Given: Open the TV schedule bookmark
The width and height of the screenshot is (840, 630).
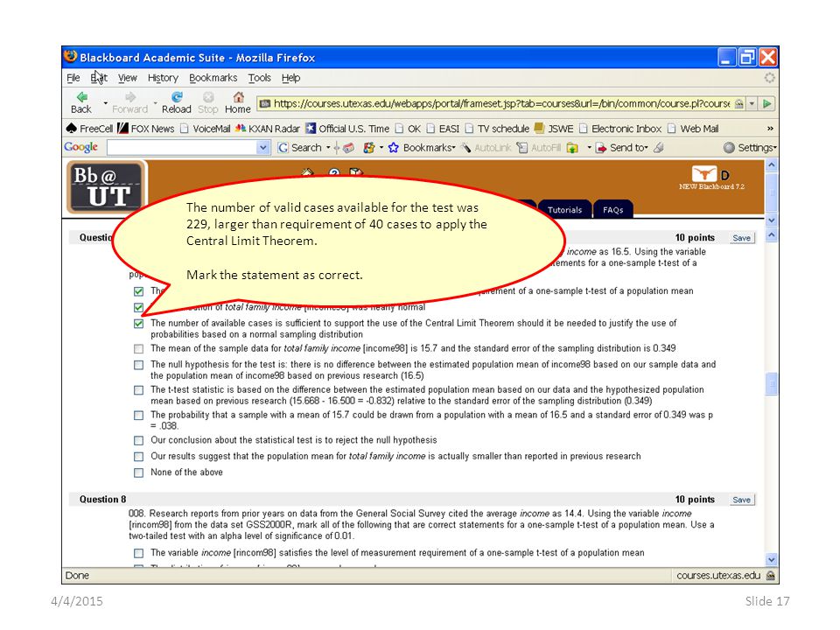Looking at the screenshot, I should pos(497,129).
